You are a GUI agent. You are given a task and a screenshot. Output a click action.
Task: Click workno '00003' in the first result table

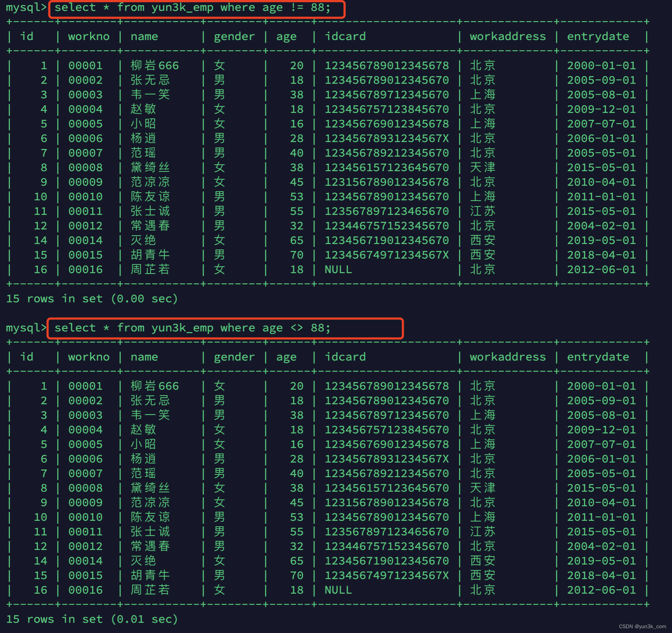tap(86, 95)
